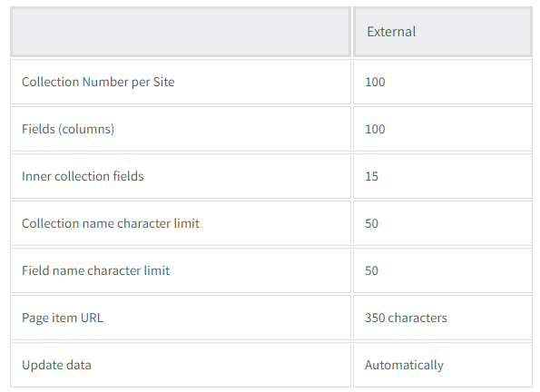Click the empty top-left header cell
The width and height of the screenshot is (540, 392).
[181, 32]
